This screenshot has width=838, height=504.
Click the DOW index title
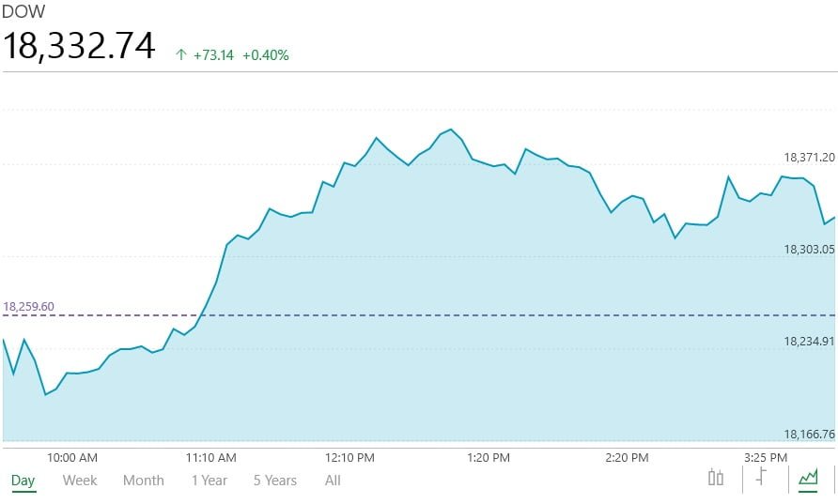tap(23, 12)
